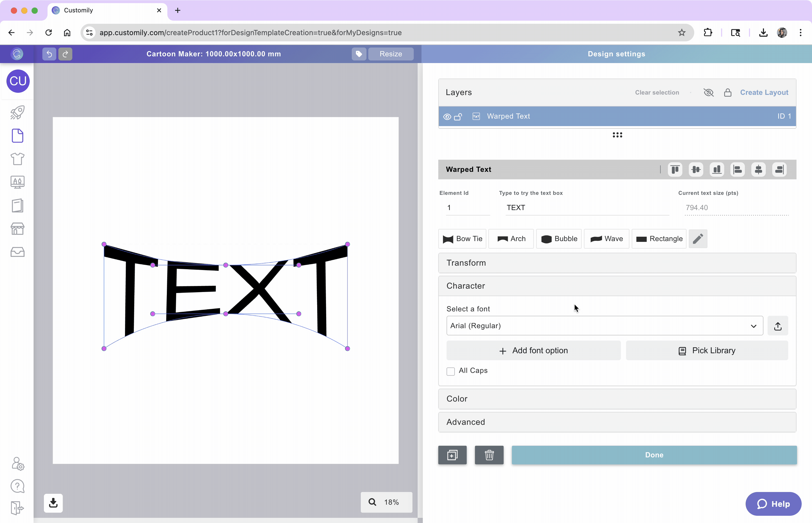The image size is (812, 523).
Task: Duplicate the element with the copy icon
Action: (452, 455)
